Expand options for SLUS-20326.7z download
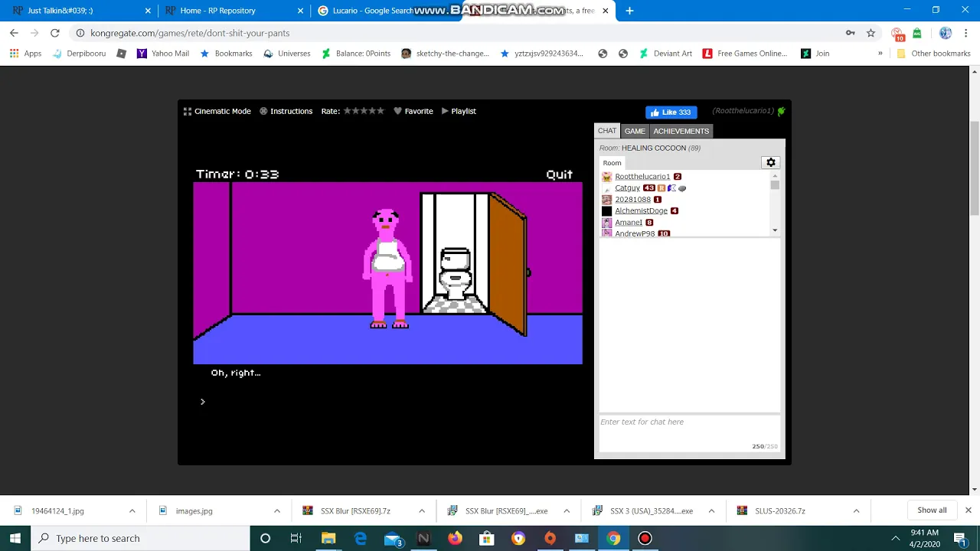Image resolution: width=980 pixels, height=551 pixels. [x=856, y=510]
